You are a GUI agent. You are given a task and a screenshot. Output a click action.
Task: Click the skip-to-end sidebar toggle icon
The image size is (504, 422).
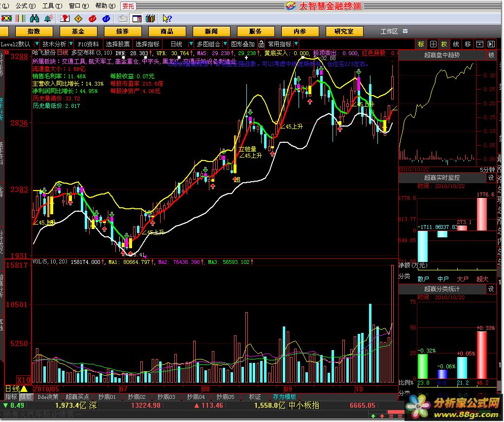pos(491,44)
